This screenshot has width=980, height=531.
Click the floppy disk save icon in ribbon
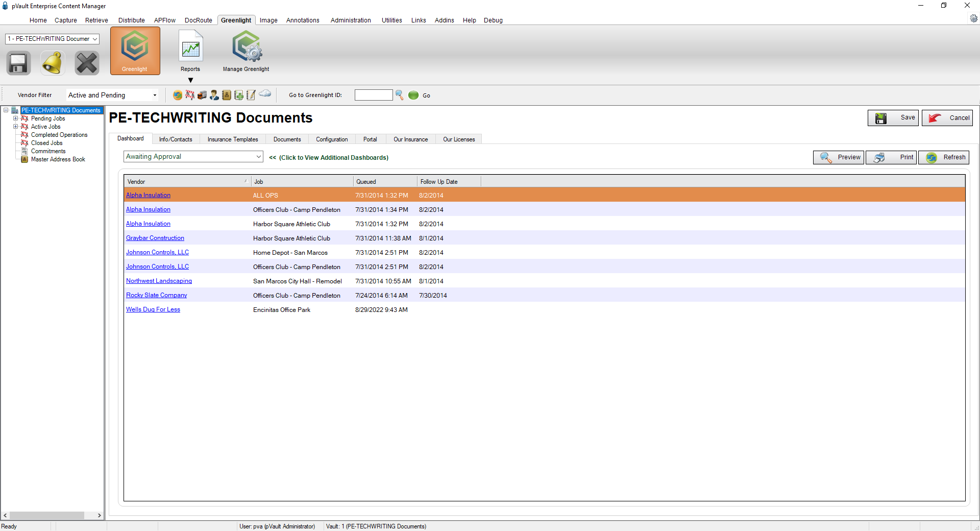tap(18, 63)
